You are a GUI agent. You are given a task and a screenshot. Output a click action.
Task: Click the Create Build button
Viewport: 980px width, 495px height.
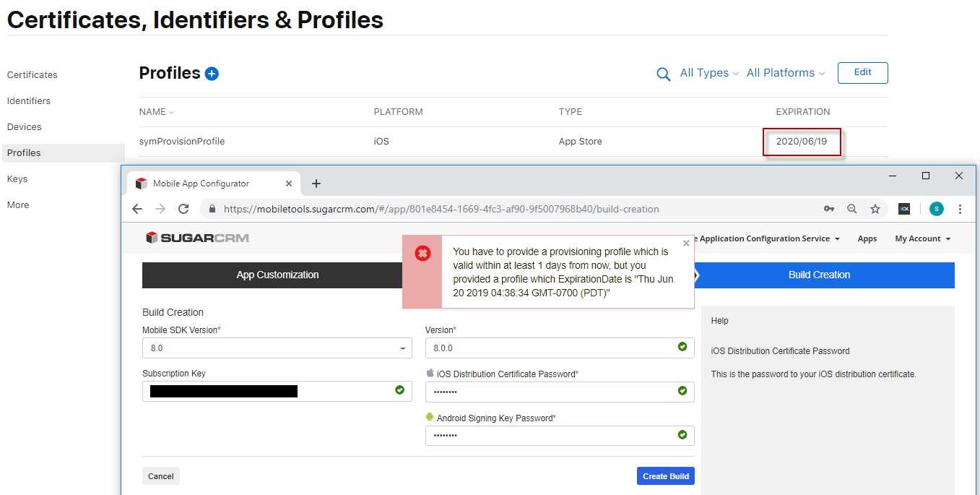pyautogui.click(x=665, y=476)
